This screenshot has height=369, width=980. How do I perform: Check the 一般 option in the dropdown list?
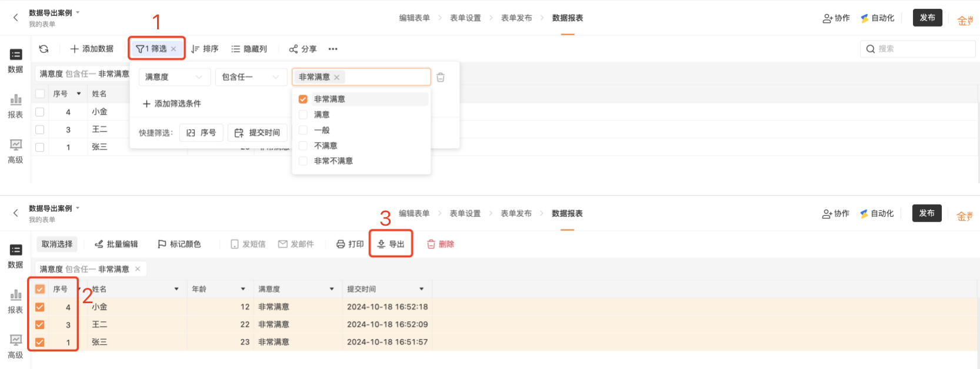pos(303,130)
